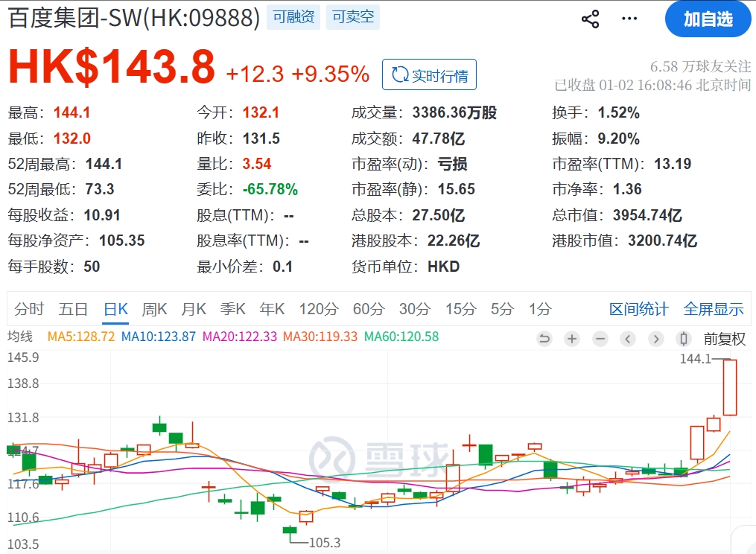Zoom out chart with minus icon
This screenshot has width=756, height=554.
coord(600,339)
